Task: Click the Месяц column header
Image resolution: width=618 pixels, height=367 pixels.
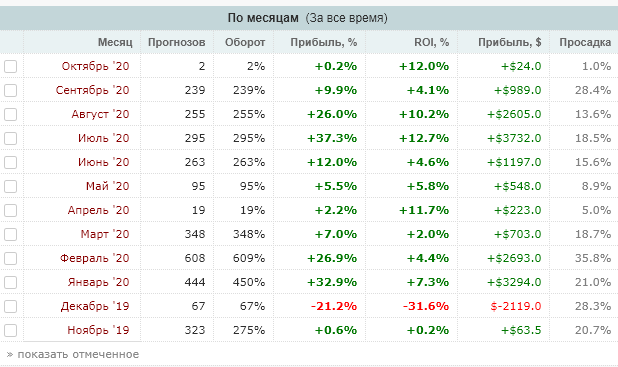Action: [x=115, y=42]
